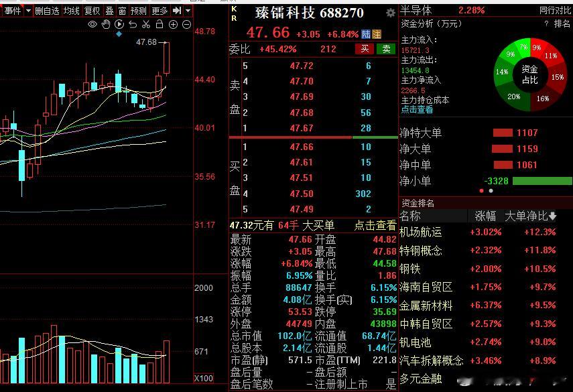Sort by the 大单净比 column arrow

[552, 216]
